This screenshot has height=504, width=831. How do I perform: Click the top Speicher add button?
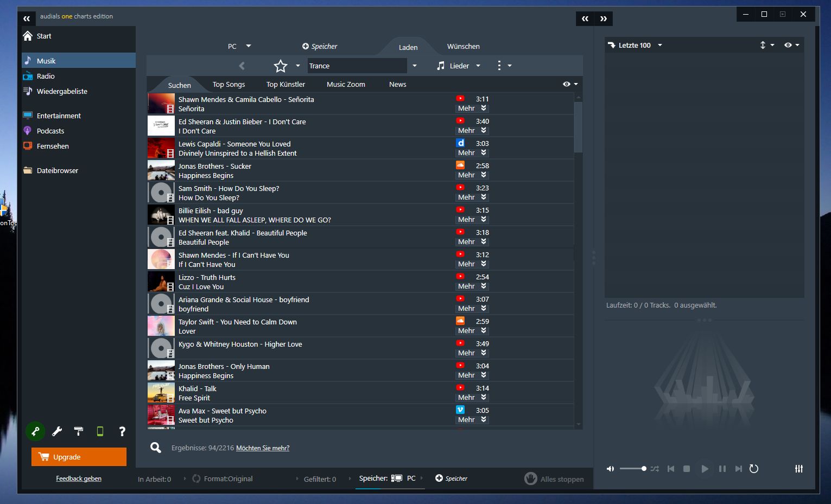320,47
